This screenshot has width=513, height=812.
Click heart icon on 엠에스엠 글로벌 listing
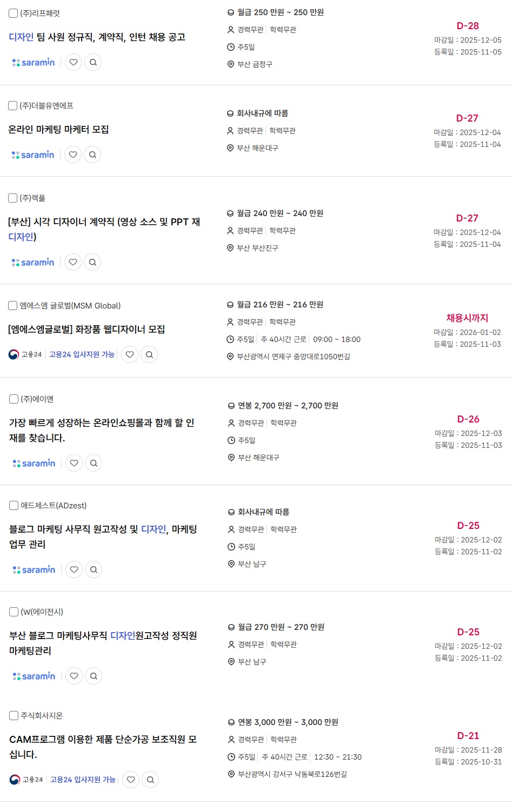point(130,354)
